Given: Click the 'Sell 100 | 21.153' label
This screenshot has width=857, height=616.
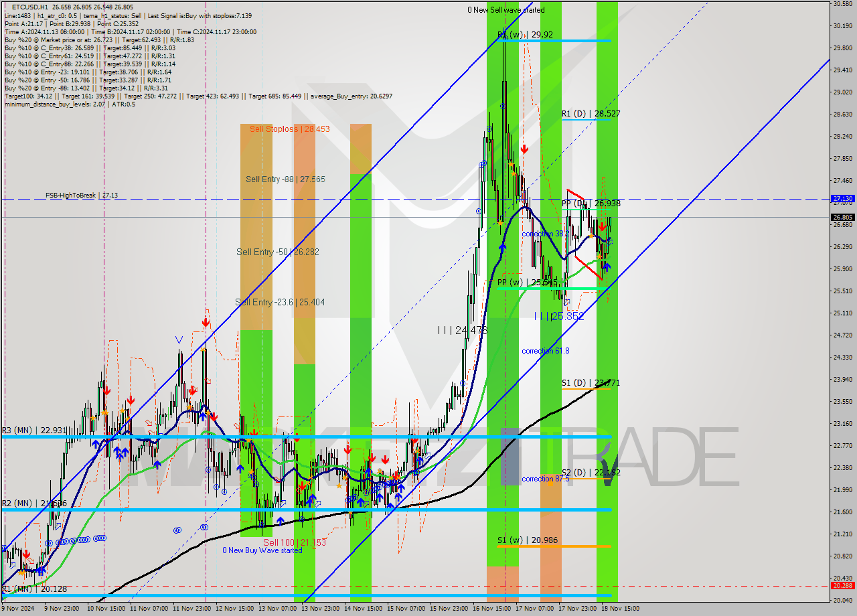Looking at the screenshot, I should 295,542.
